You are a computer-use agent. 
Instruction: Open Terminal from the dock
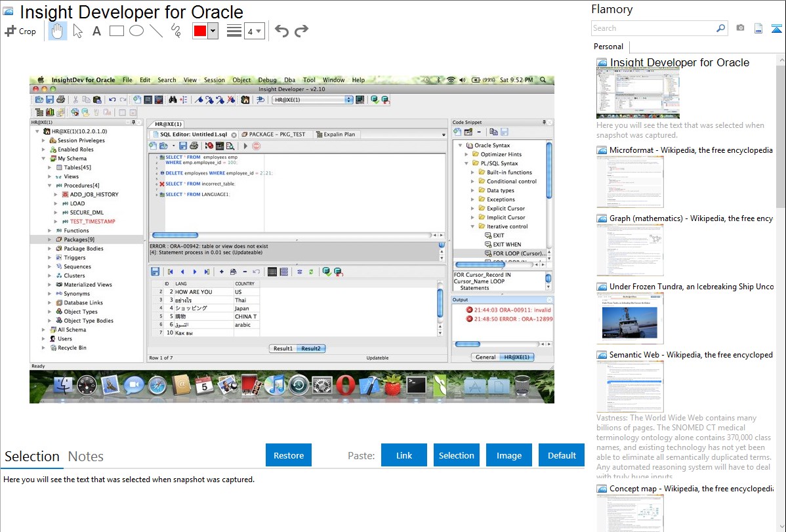tap(417, 385)
